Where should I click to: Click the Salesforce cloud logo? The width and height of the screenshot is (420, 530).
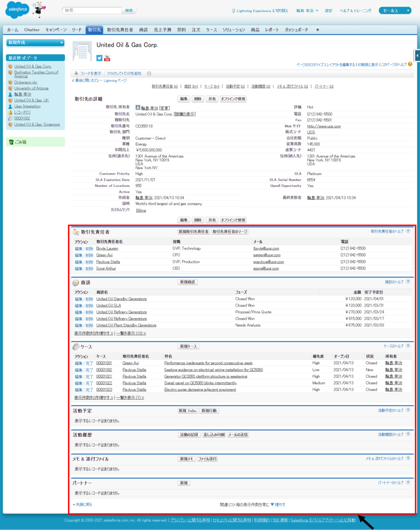click(x=17, y=10)
